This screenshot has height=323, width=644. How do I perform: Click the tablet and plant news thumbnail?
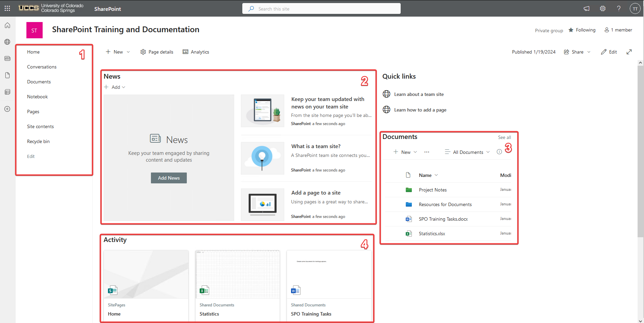tap(263, 111)
